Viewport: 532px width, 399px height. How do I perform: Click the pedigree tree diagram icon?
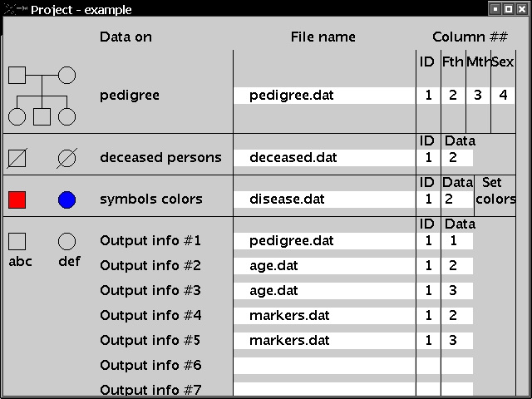point(42,96)
